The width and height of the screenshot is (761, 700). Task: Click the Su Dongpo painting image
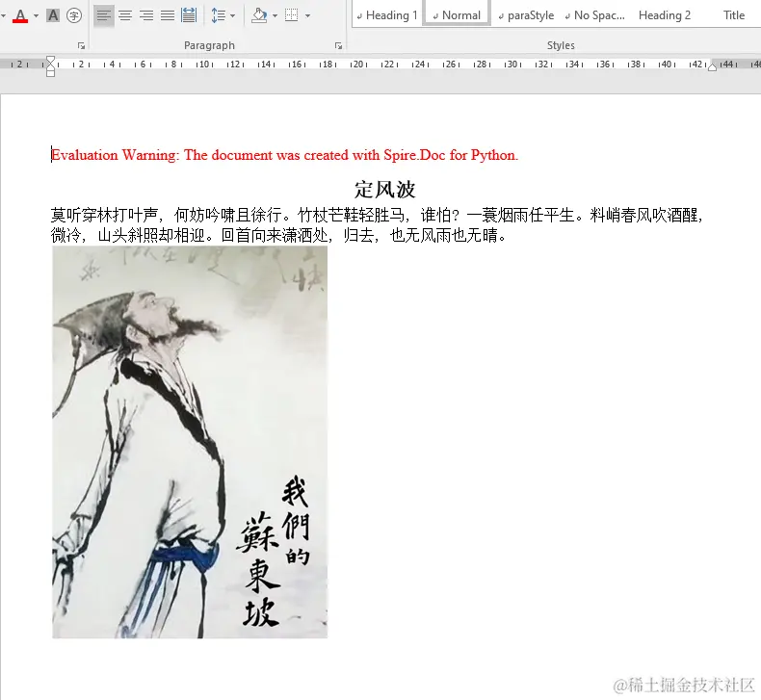click(190, 442)
